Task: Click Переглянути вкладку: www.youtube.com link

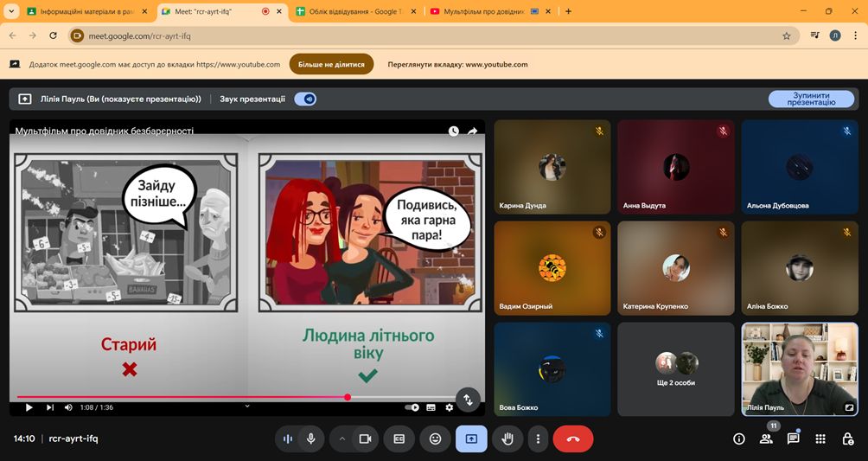Action: (x=457, y=64)
